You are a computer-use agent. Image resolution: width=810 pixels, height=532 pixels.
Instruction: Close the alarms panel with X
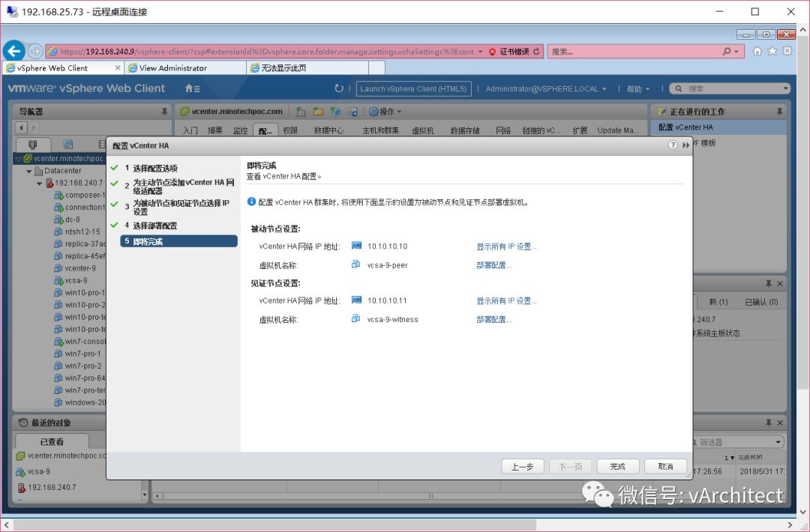coord(780,284)
